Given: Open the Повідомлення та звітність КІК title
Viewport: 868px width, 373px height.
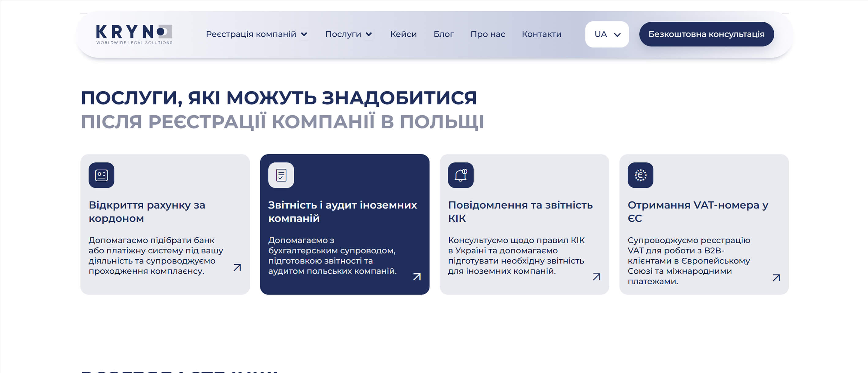Looking at the screenshot, I should [520, 211].
